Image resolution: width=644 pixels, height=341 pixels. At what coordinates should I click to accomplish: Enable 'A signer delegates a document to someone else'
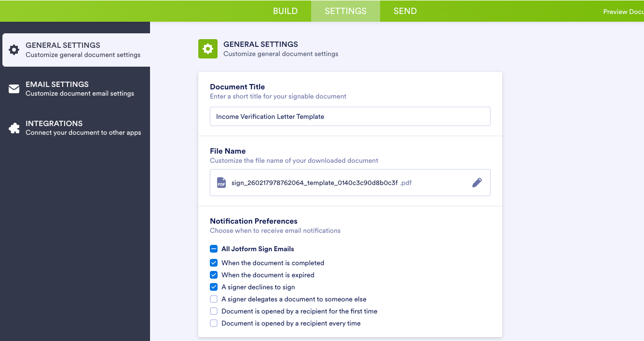pos(214,299)
